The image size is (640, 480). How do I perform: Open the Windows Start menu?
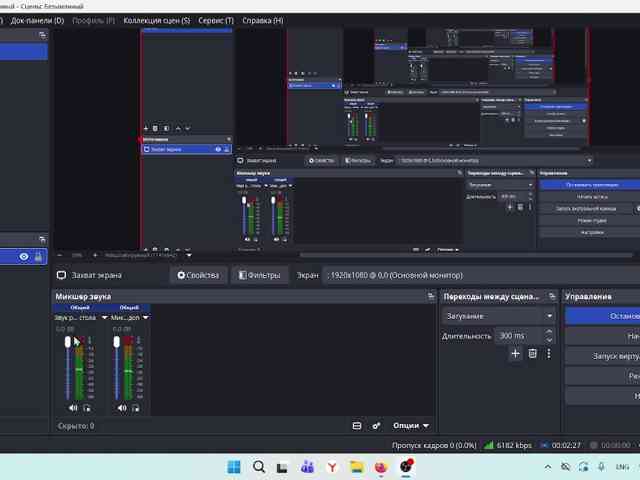[x=234, y=467]
